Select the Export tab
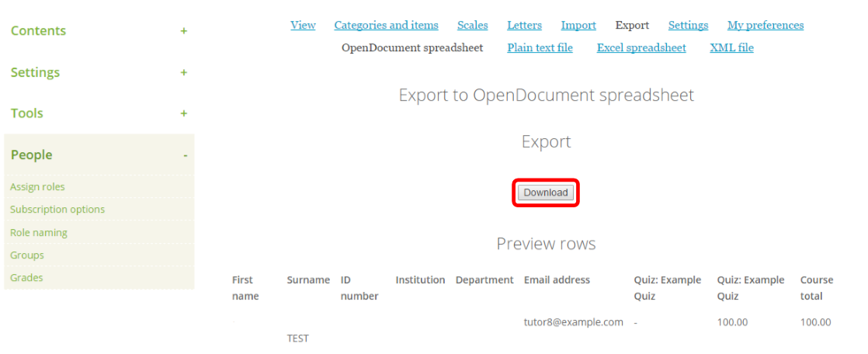Image resolution: width=868 pixels, height=354 pixels. coord(632,26)
